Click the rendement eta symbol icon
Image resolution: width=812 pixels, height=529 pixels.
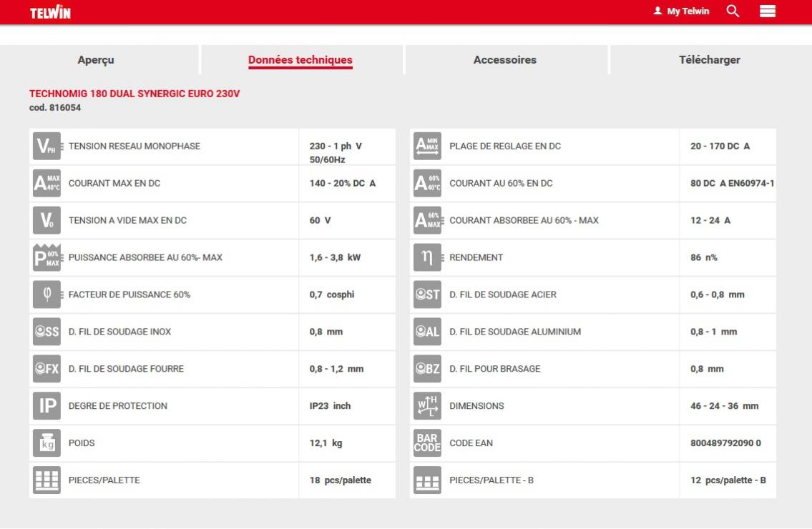pos(427,257)
